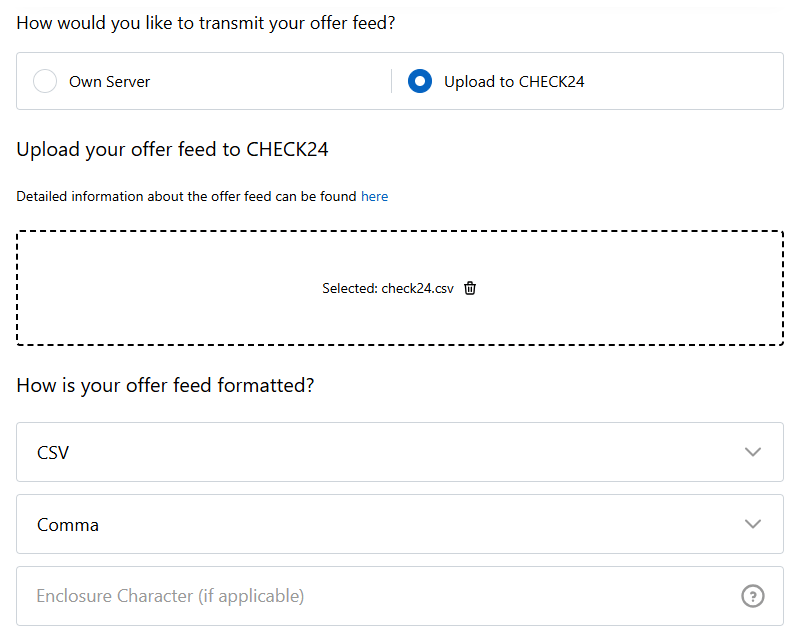Toggle transmission method to Own Server
Image resolution: width=800 pixels, height=640 pixels.
pyautogui.click(x=45, y=81)
